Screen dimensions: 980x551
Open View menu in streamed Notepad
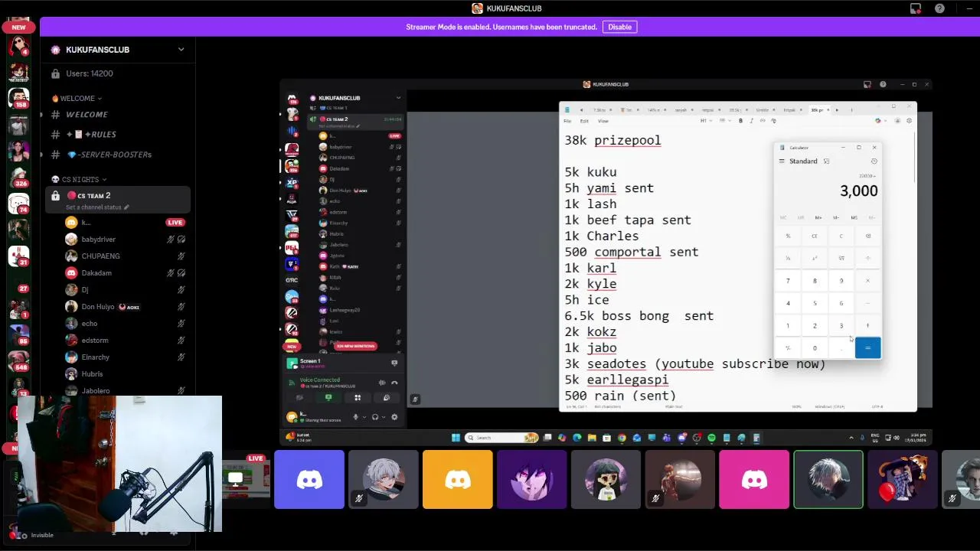pyautogui.click(x=603, y=121)
